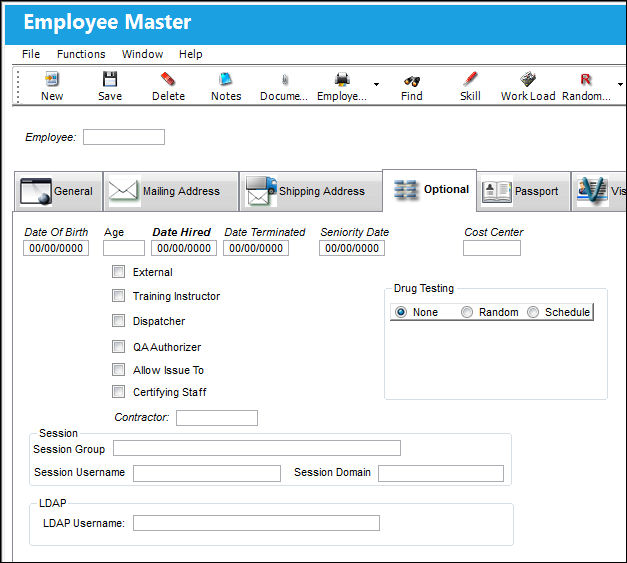Open Notes from the toolbar
The image size is (627, 563).
click(x=226, y=79)
